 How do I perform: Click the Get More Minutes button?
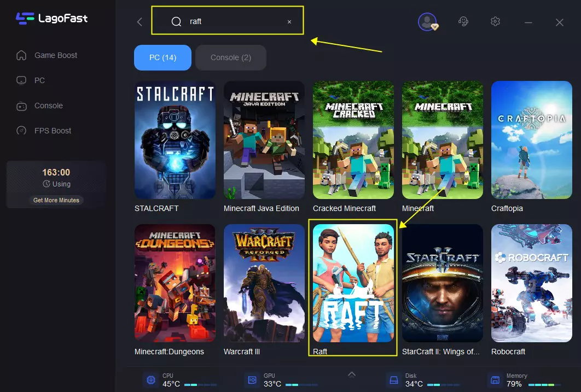[x=56, y=200]
